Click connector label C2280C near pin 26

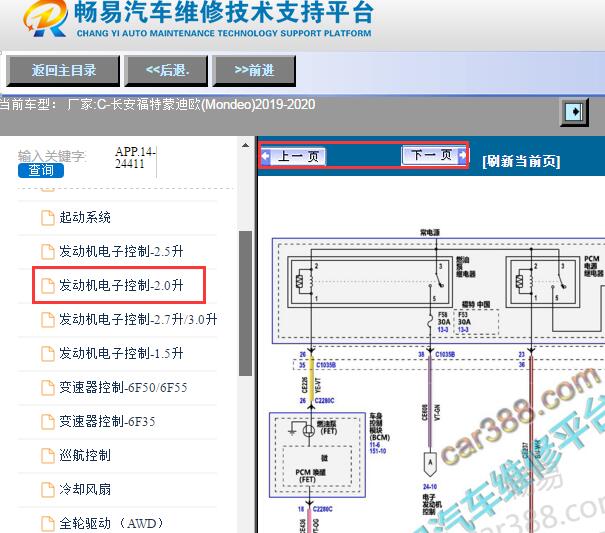coord(324,401)
